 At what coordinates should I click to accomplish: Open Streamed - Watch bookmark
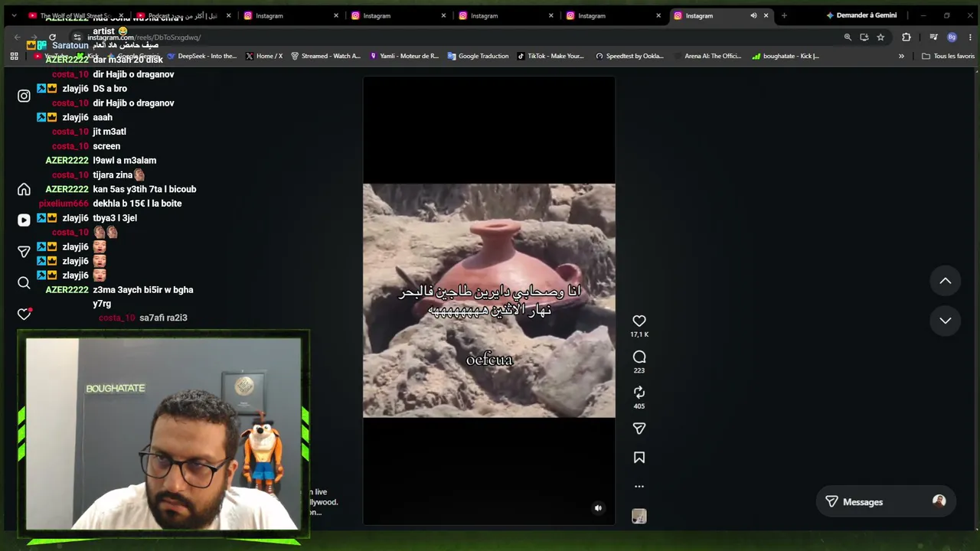325,56
